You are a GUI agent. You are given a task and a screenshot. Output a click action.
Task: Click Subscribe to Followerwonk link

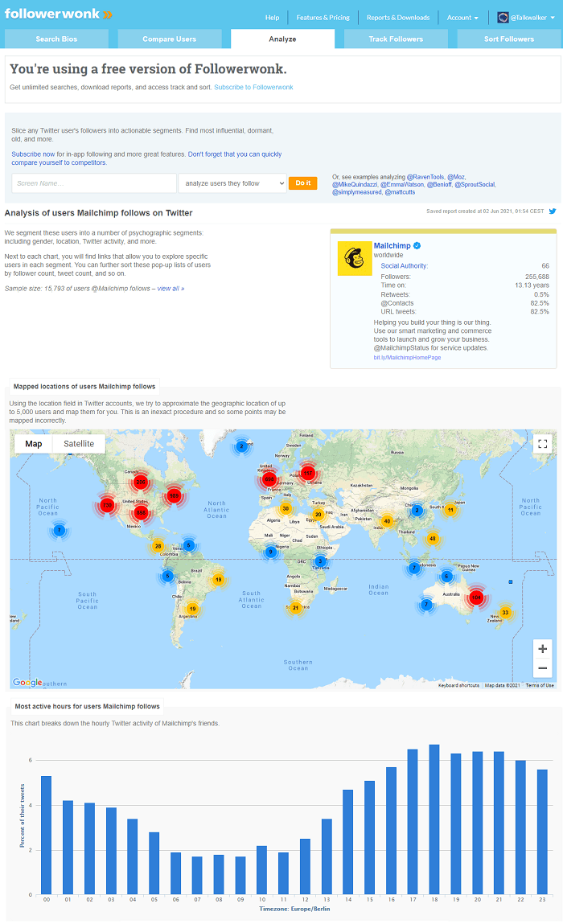click(x=253, y=87)
